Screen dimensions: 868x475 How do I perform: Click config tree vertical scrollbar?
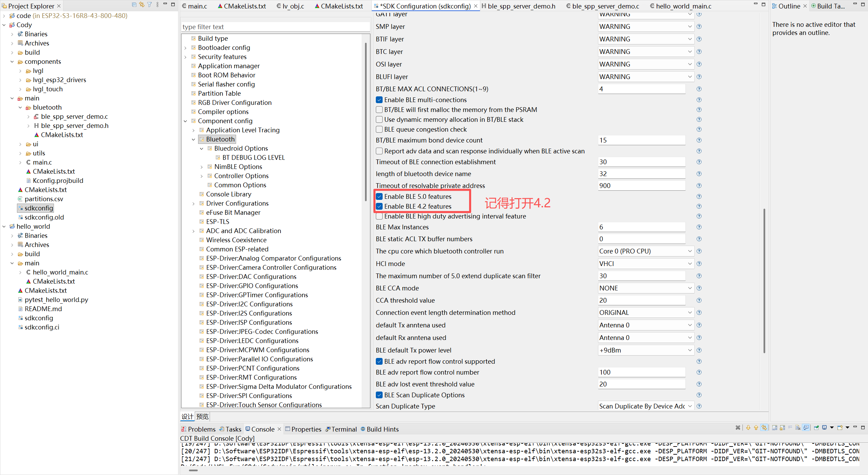pos(366,122)
